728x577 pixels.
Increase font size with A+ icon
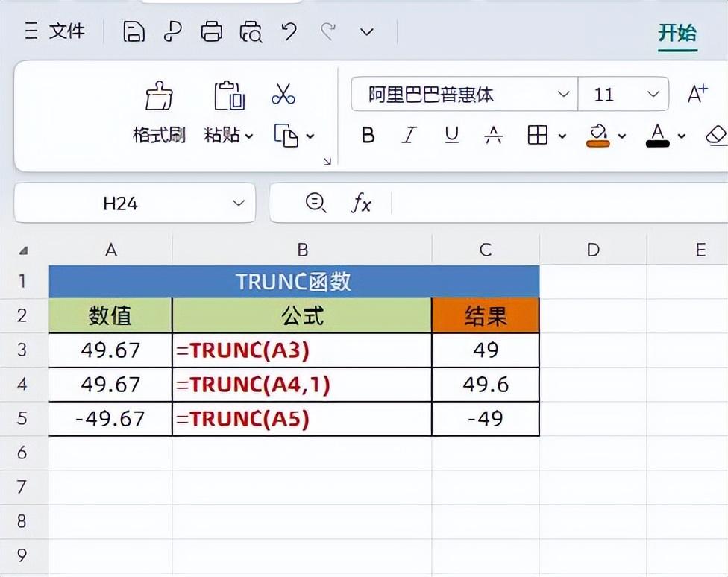(x=697, y=94)
